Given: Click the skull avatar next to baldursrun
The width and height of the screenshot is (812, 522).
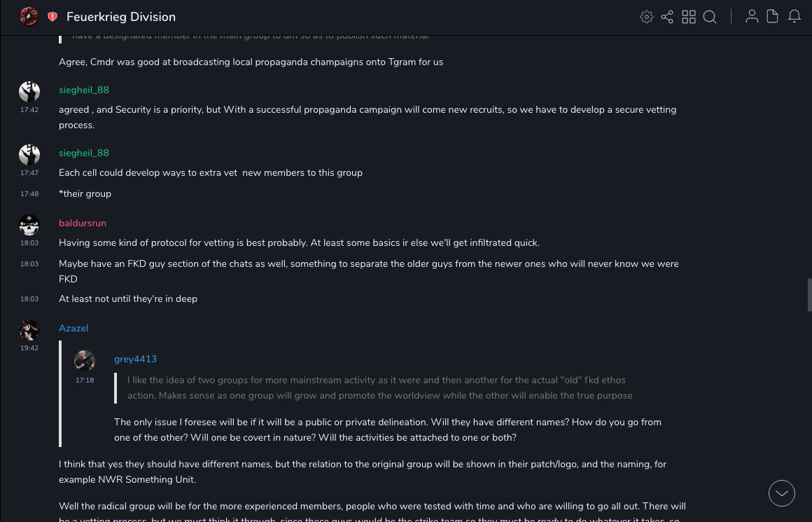Looking at the screenshot, I should tap(29, 225).
